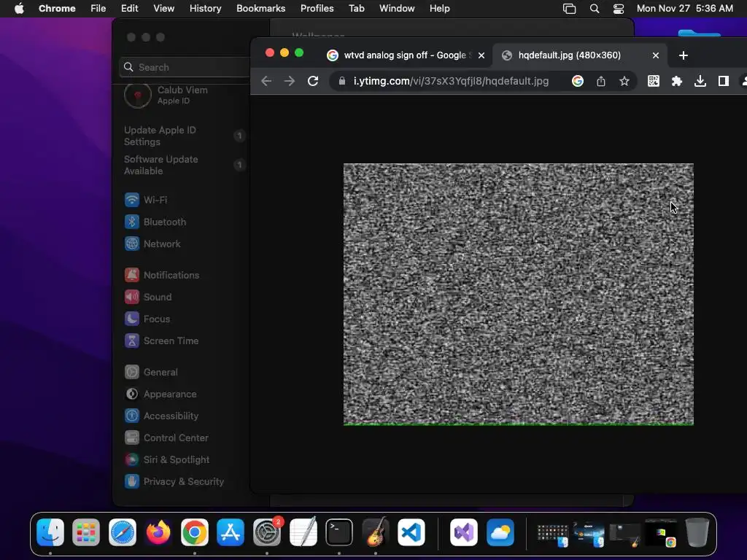Click the menu bar date and time
Image resolution: width=747 pixels, height=560 pixels.
click(684, 9)
